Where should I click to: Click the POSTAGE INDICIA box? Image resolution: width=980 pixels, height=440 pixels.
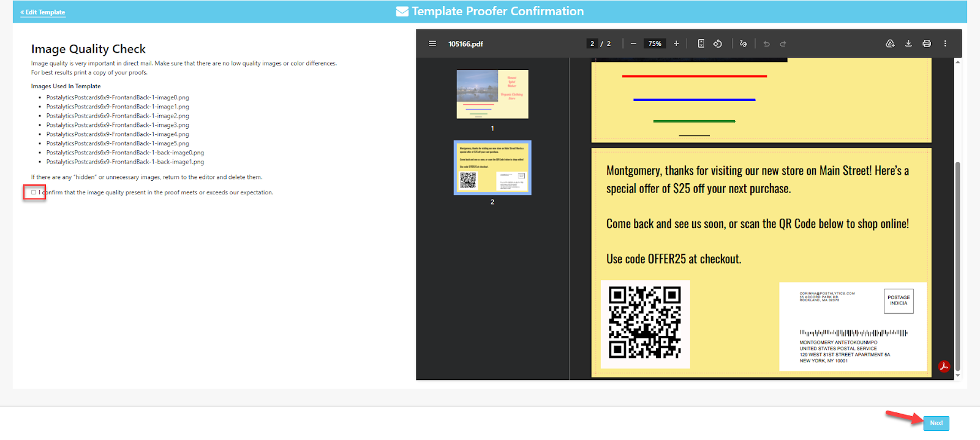coord(899,301)
